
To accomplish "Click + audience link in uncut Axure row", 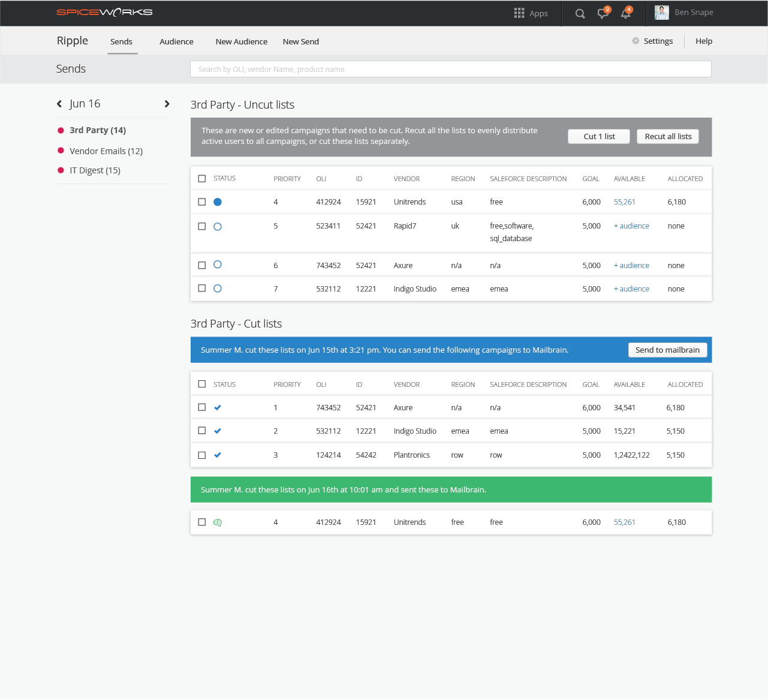I will click(631, 266).
